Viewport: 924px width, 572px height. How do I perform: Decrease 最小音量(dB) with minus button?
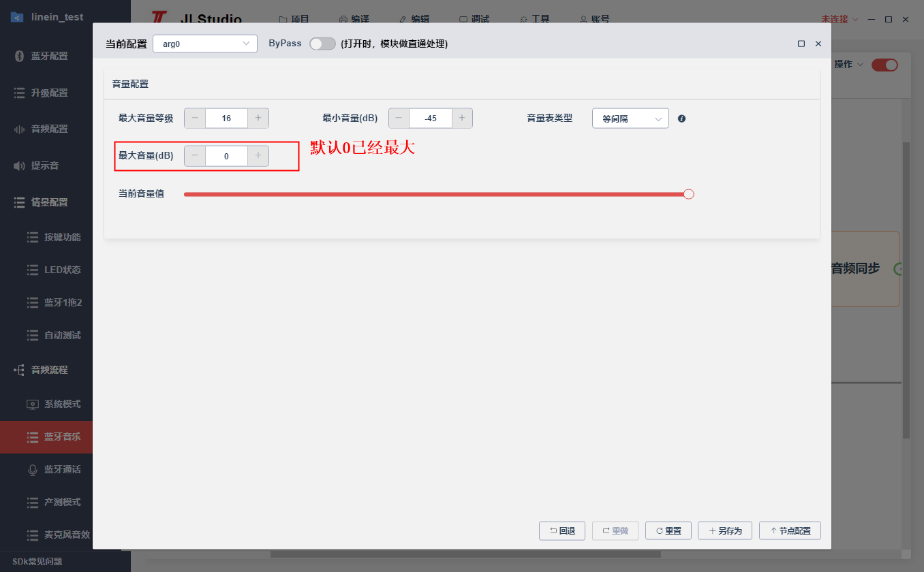[x=399, y=118]
